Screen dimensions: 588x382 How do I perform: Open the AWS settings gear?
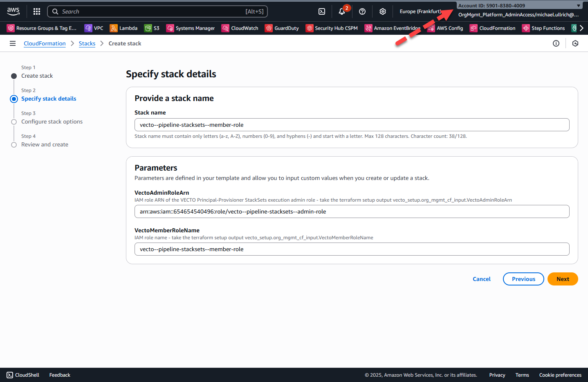pos(382,11)
